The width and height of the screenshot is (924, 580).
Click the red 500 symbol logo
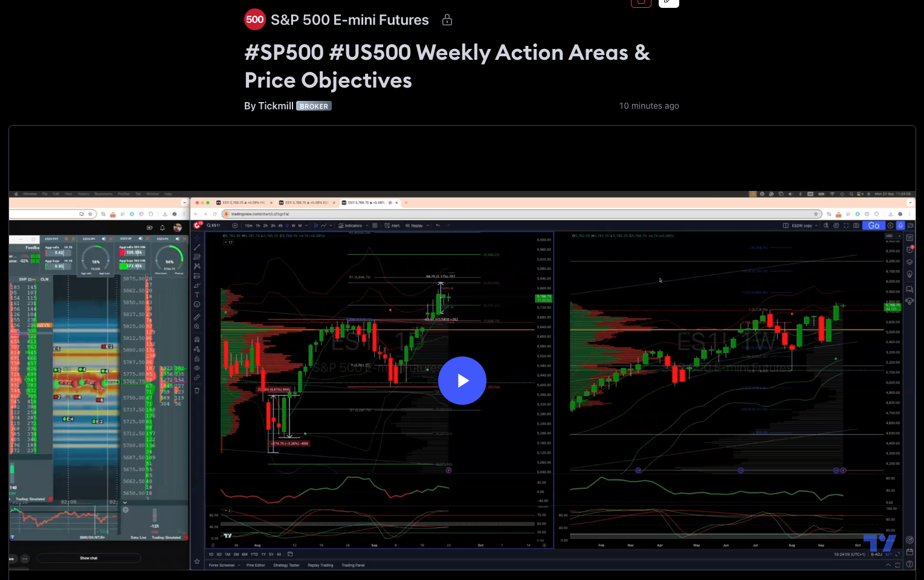[x=255, y=19]
